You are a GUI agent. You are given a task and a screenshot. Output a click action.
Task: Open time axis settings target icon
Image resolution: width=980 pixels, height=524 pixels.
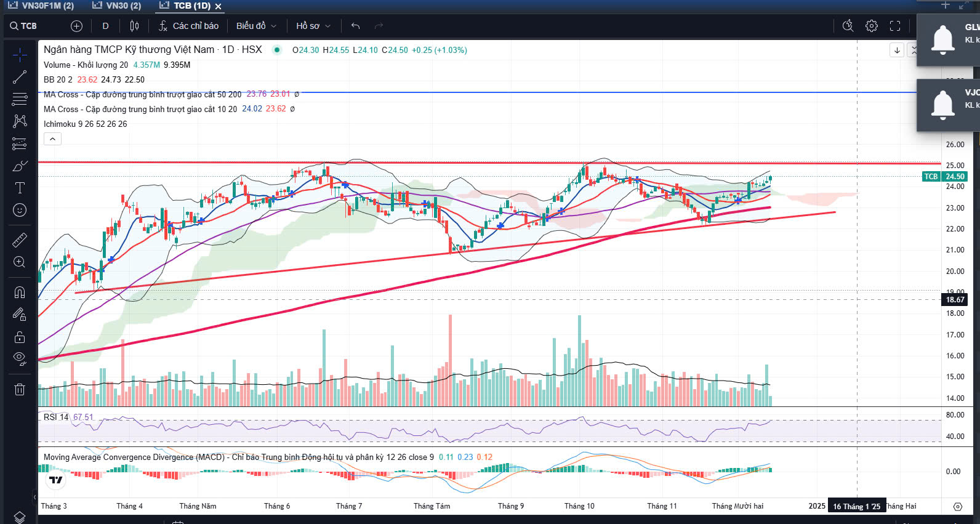[x=958, y=506]
